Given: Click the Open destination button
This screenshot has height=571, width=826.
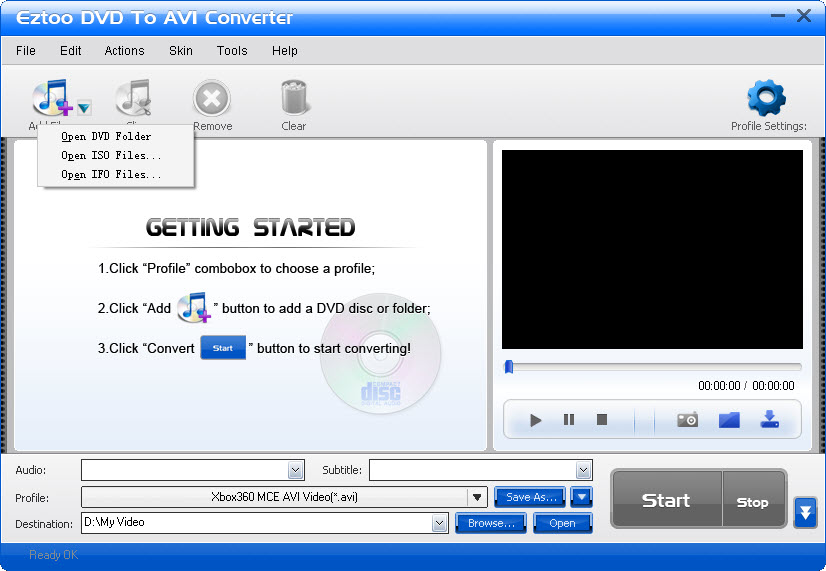Looking at the screenshot, I should (563, 523).
